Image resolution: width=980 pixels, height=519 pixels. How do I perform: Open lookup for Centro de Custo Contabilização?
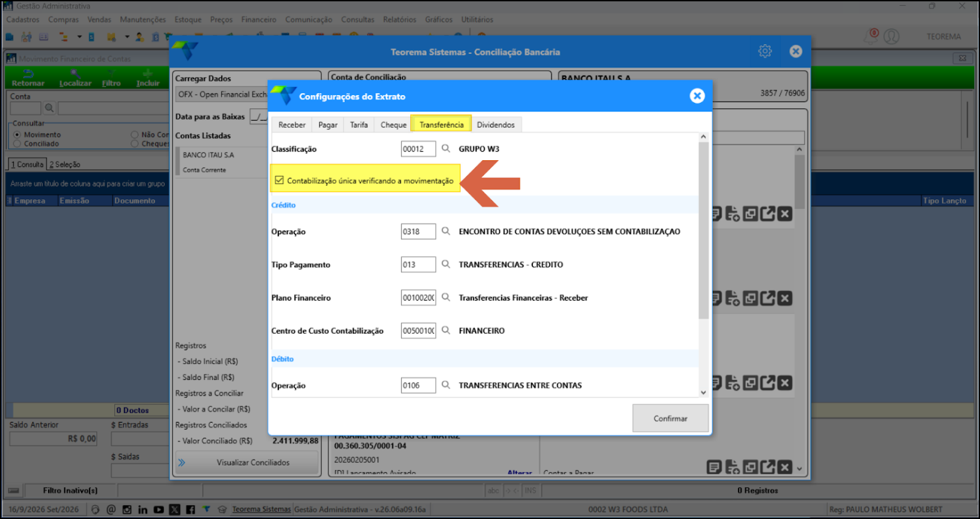coord(446,330)
